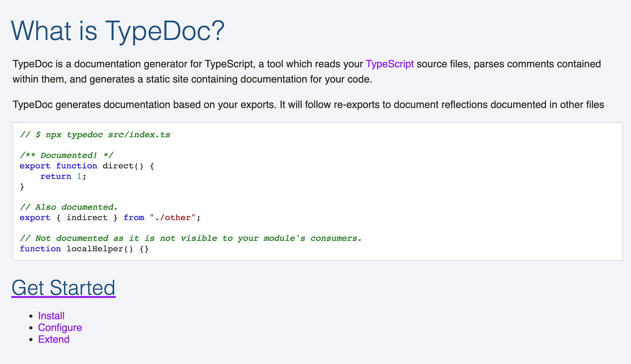Click the Get Started heading link

click(63, 288)
